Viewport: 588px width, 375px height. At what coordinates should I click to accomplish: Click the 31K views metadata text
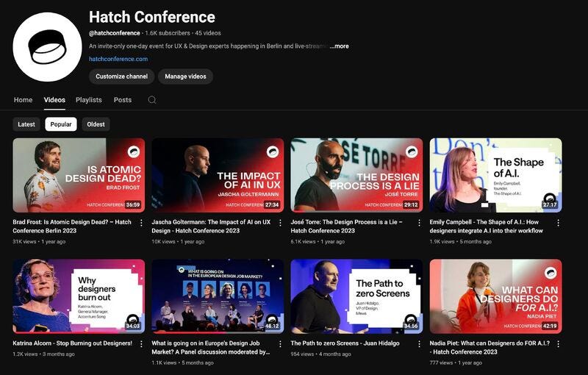pos(24,241)
